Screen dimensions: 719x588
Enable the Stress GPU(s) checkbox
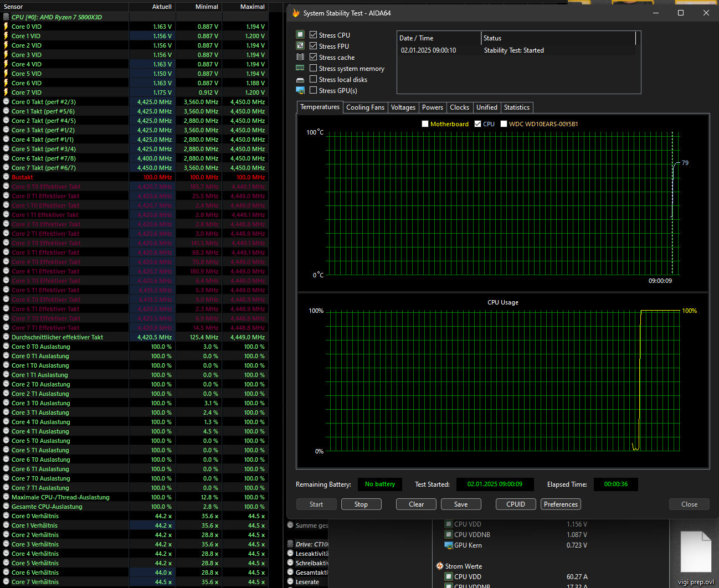314,90
